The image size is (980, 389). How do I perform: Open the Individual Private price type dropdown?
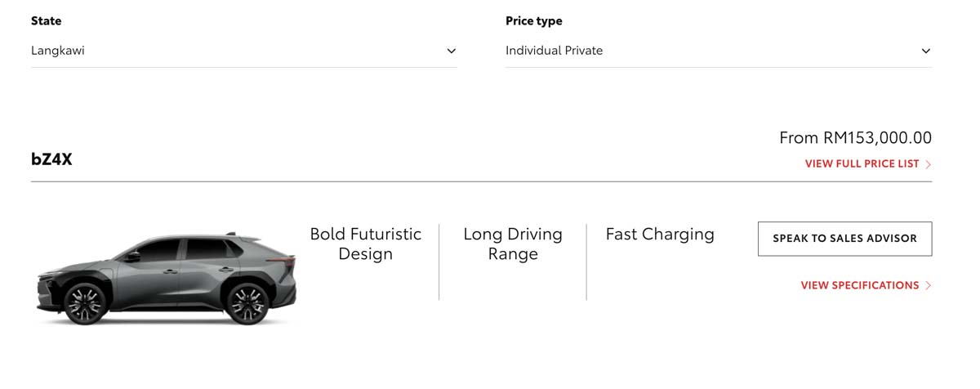(718, 51)
